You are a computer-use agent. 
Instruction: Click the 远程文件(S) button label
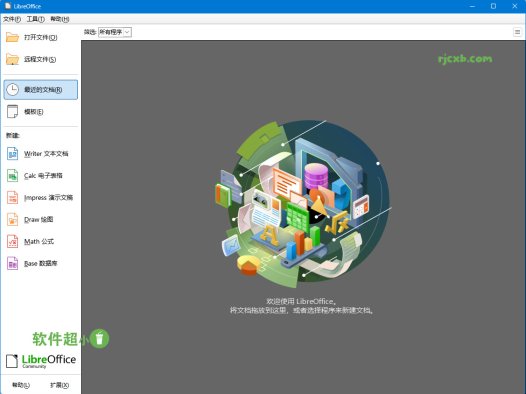point(40,59)
